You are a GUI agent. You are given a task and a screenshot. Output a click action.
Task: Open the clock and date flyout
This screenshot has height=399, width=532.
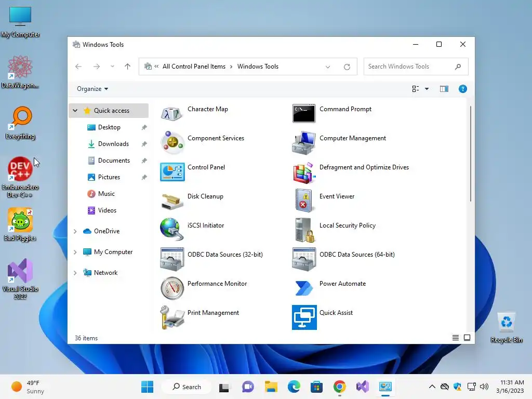tap(510, 387)
